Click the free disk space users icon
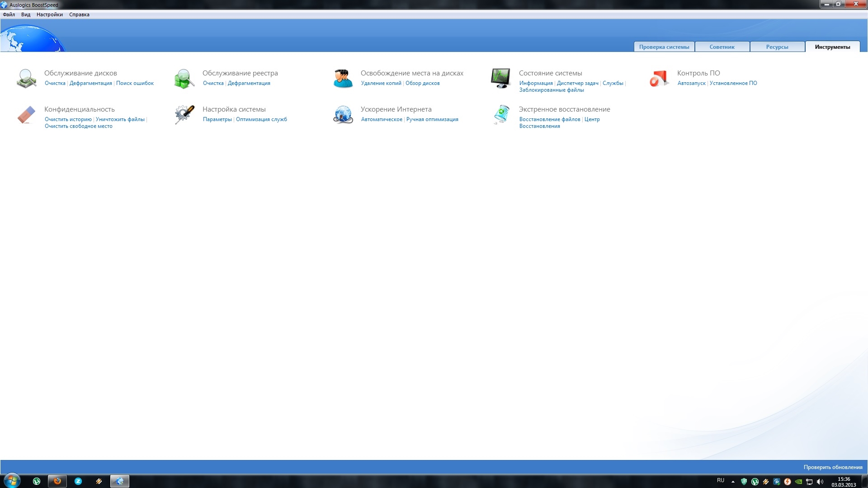 pyautogui.click(x=343, y=79)
